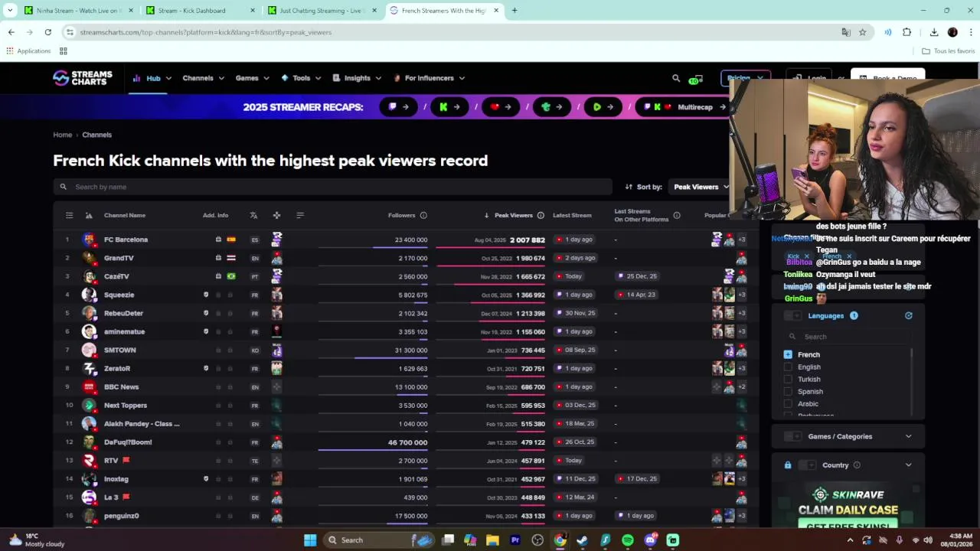Screen dimensions: 980x551
Task: Expand the Tools dropdown menu
Action: pyautogui.click(x=302, y=78)
